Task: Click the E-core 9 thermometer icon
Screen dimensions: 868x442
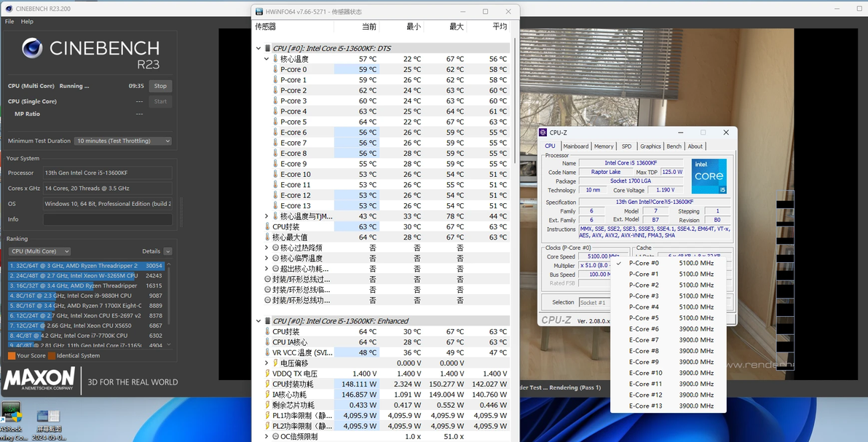Action: [x=276, y=164]
